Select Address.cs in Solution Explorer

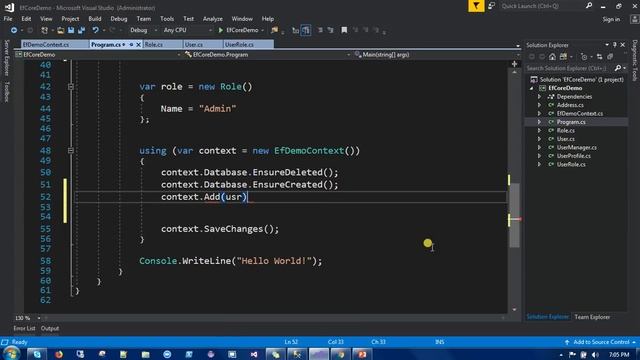(x=570, y=105)
